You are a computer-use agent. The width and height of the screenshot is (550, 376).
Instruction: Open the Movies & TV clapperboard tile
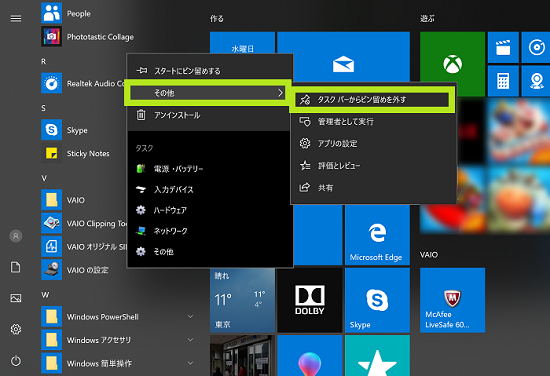[x=503, y=47]
